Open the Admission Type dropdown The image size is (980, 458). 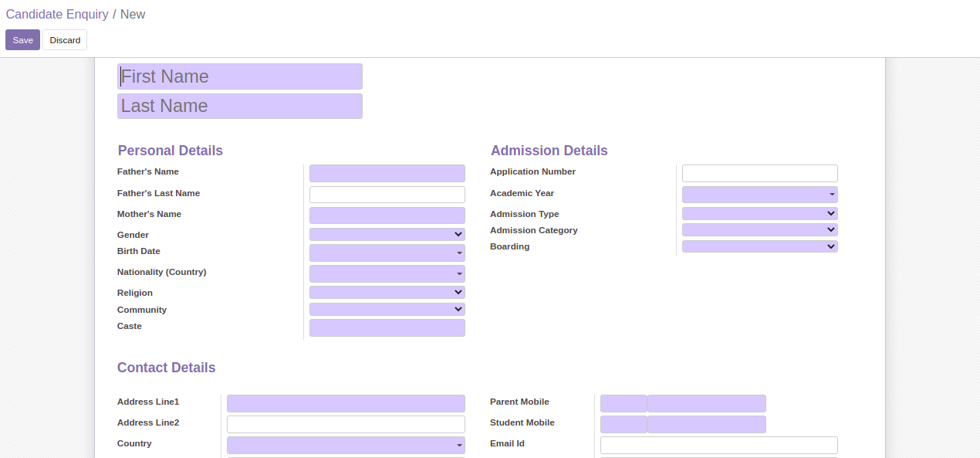point(759,214)
